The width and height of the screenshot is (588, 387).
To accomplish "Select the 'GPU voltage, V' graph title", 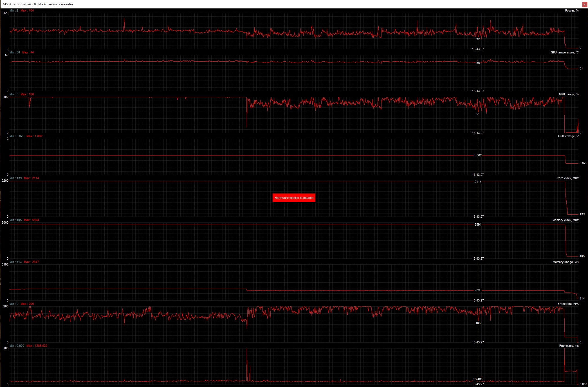I will (568, 136).
